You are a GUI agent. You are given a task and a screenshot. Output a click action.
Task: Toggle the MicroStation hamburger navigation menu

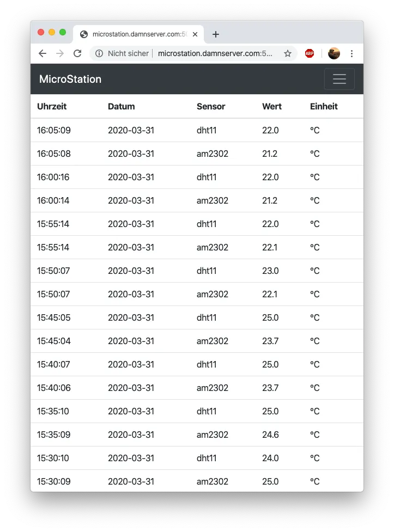coord(339,79)
